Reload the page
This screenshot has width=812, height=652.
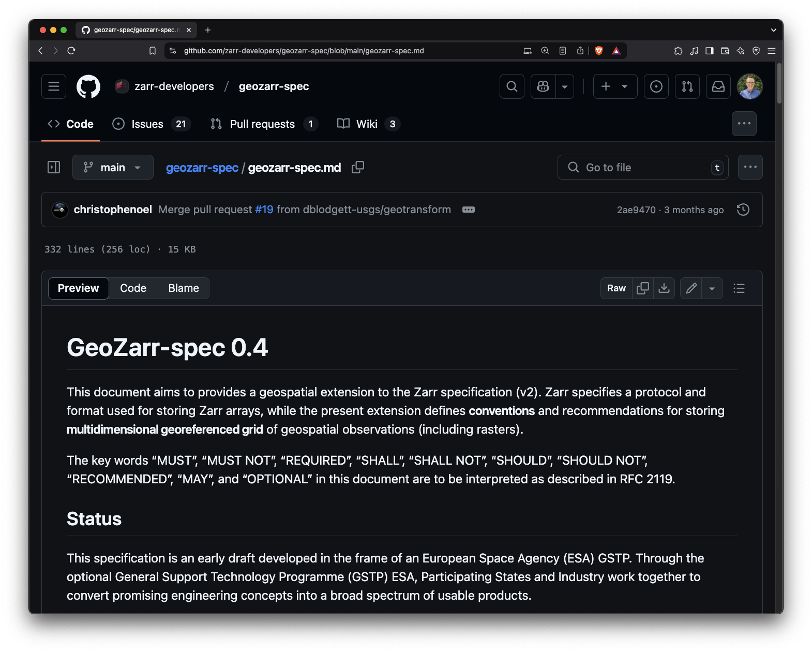point(71,51)
